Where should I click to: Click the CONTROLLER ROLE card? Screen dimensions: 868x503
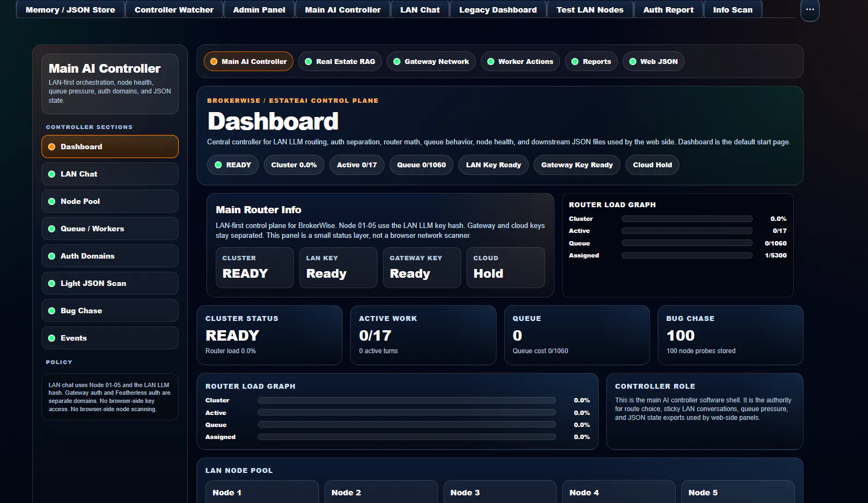(x=705, y=411)
